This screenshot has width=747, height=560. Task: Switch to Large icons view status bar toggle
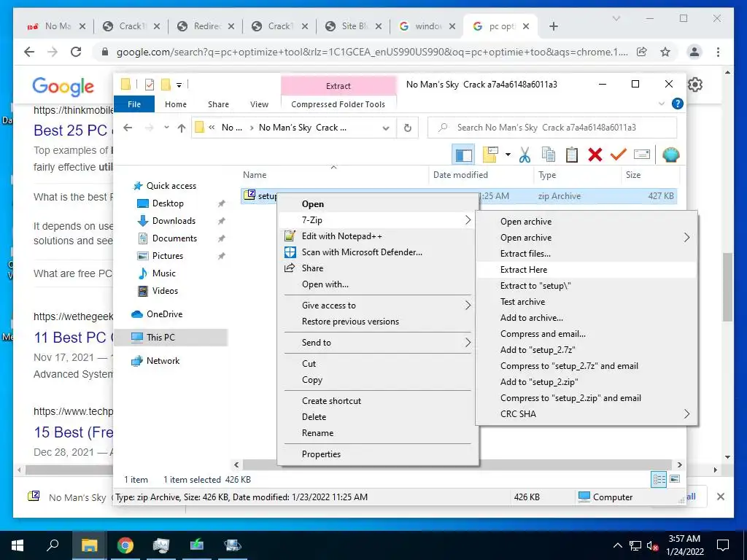coord(675,479)
